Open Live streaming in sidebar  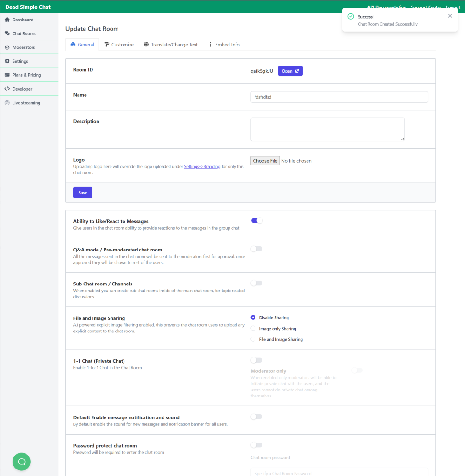(29, 103)
